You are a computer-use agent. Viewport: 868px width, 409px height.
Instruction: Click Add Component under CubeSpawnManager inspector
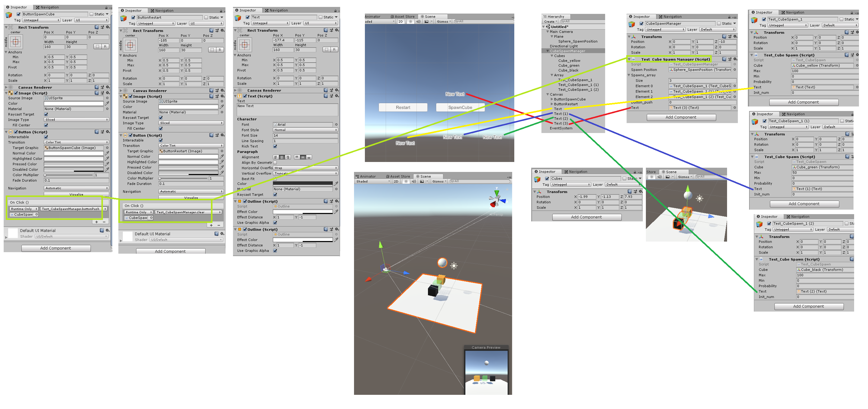[681, 117]
